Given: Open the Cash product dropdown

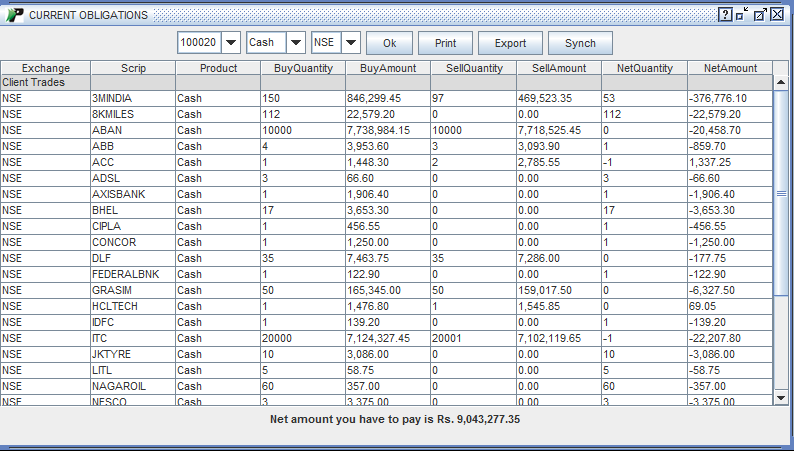Looking at the screenshot, I should 295,43.
